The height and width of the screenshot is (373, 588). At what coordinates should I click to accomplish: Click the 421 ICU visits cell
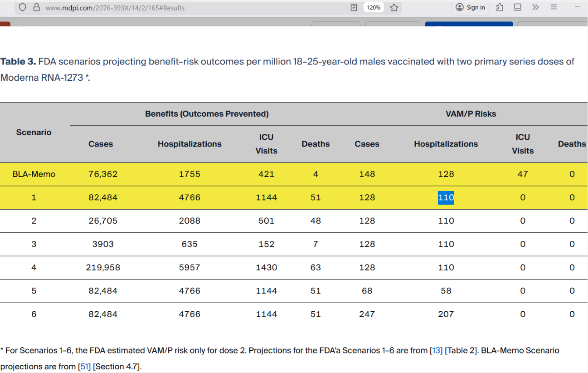(x=267, y=174)
